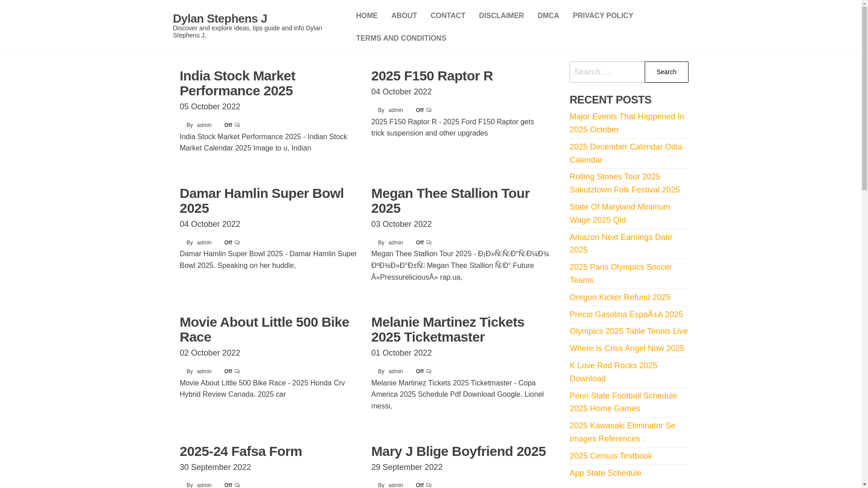The image size is (868, 488).
Task: Click the Dylan Stephens J site title
Action: pos(220,19)
